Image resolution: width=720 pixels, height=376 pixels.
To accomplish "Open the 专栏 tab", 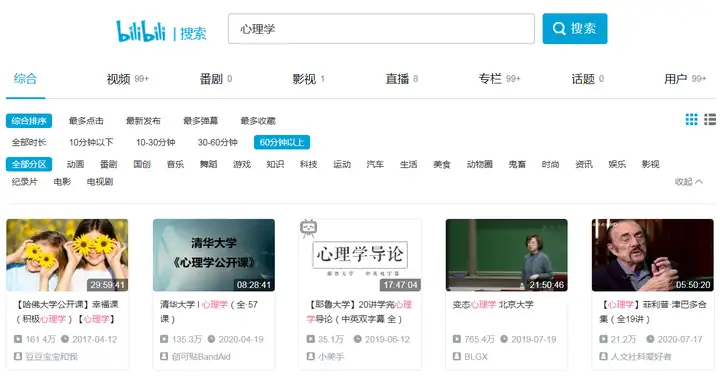I will [x=499, y=79].
